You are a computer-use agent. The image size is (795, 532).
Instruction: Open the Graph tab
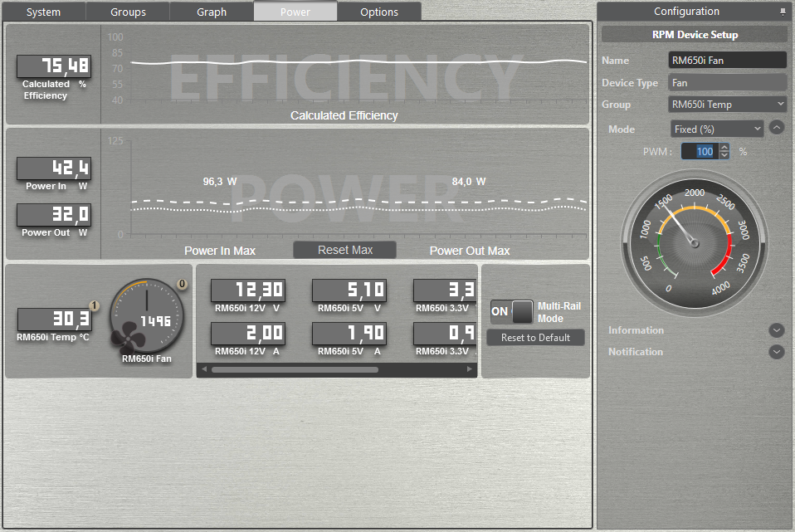(x=212, y=12)
